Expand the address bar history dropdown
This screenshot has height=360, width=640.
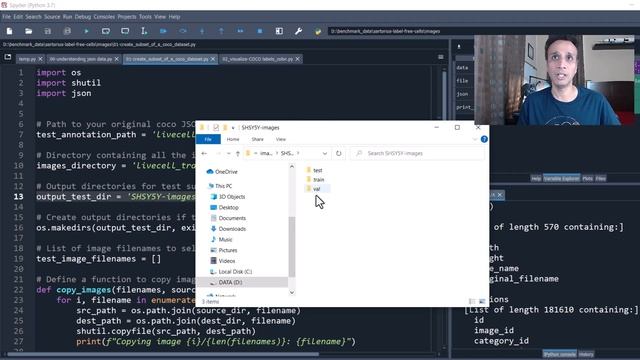325,153
